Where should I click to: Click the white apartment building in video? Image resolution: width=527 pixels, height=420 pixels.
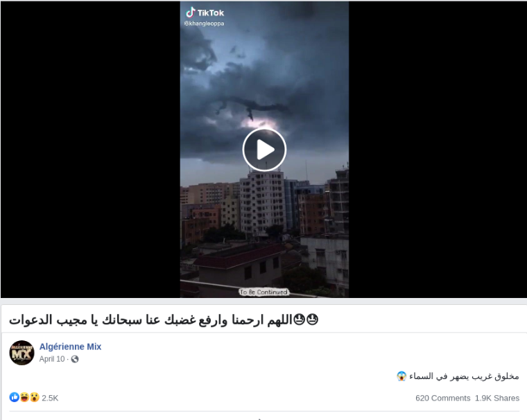(x=262, y=202)
